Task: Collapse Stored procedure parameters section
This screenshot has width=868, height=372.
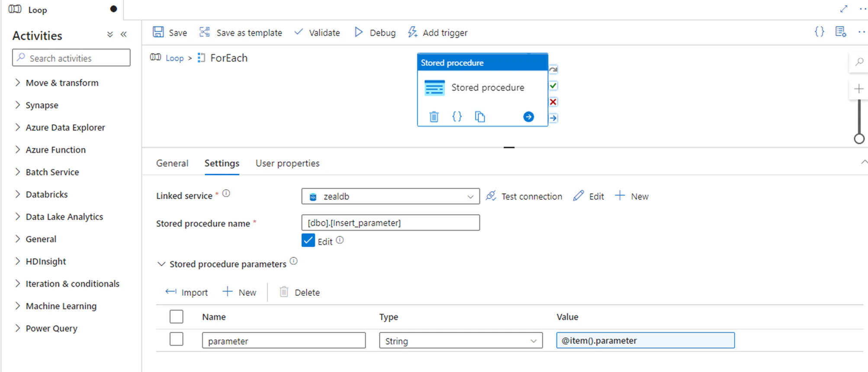Action: click(161, 264)
